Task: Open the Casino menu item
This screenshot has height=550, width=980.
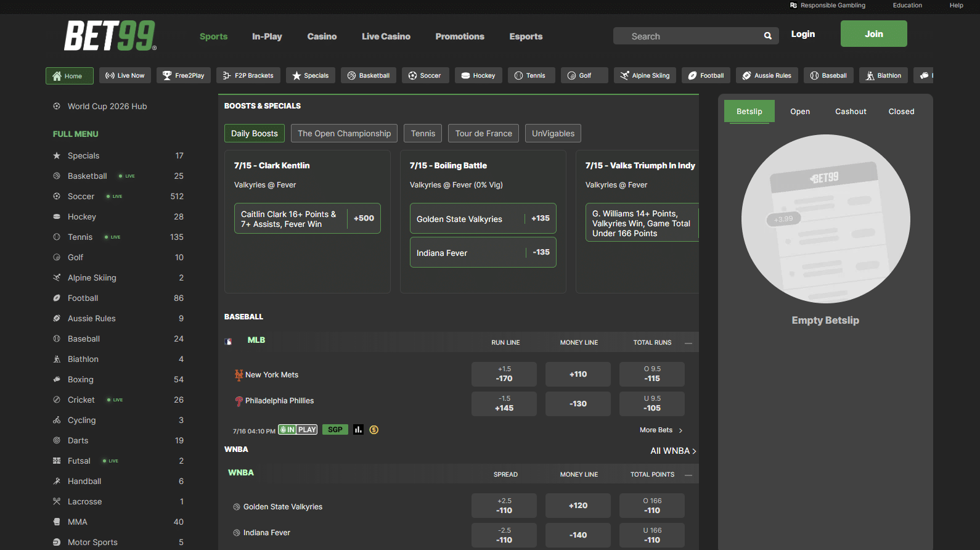Action: click(322, 37)
